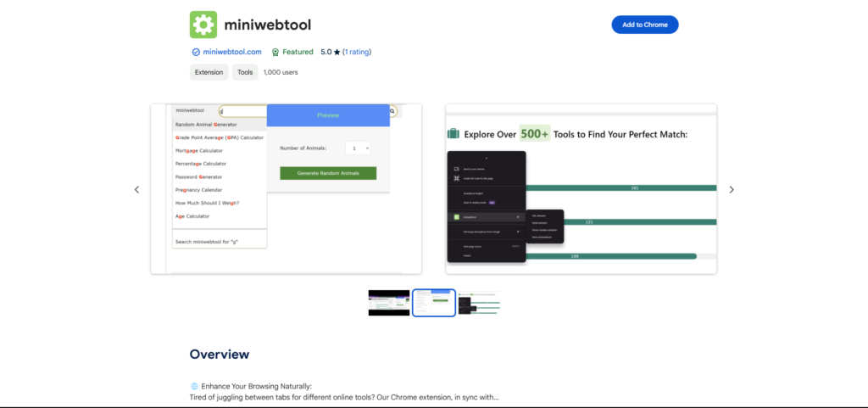
Task: Click the 1,000 users text
Action: point(281,72)
